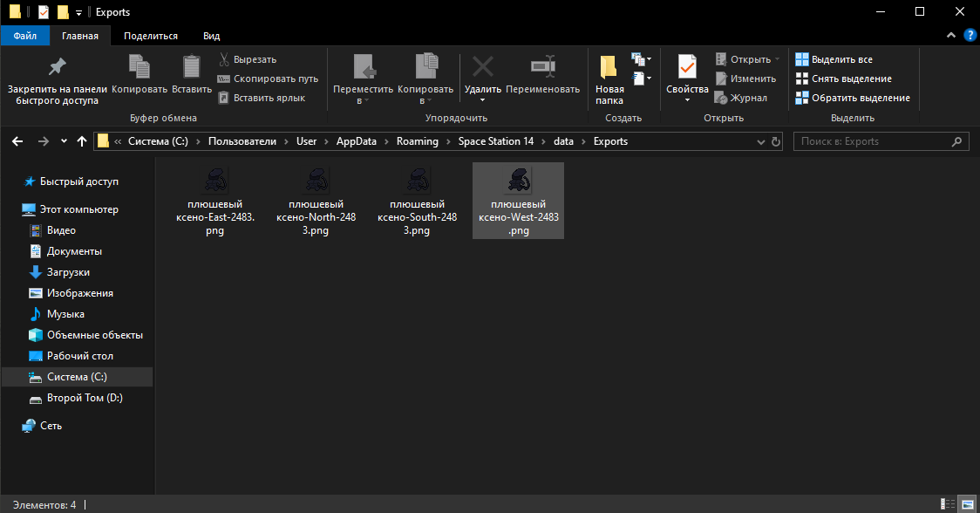Switch to details list view mode
This screenshot has width=980, height=513.
948,504
